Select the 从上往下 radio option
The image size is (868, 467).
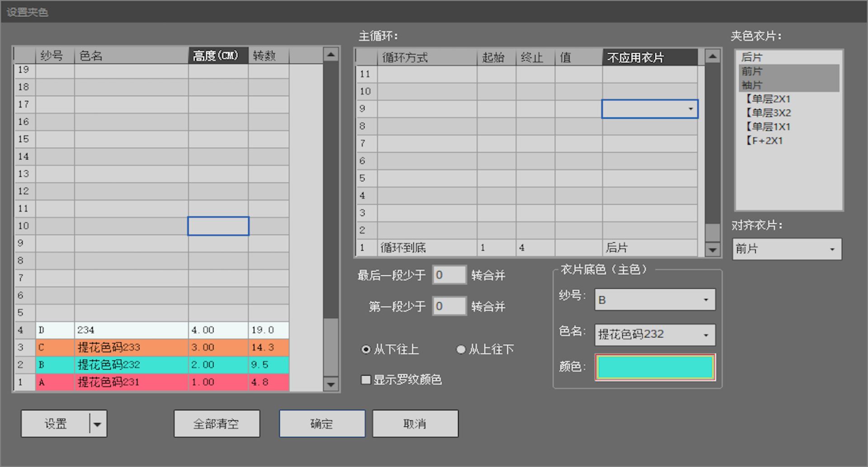pyautogui.click(x=461, y=349)
